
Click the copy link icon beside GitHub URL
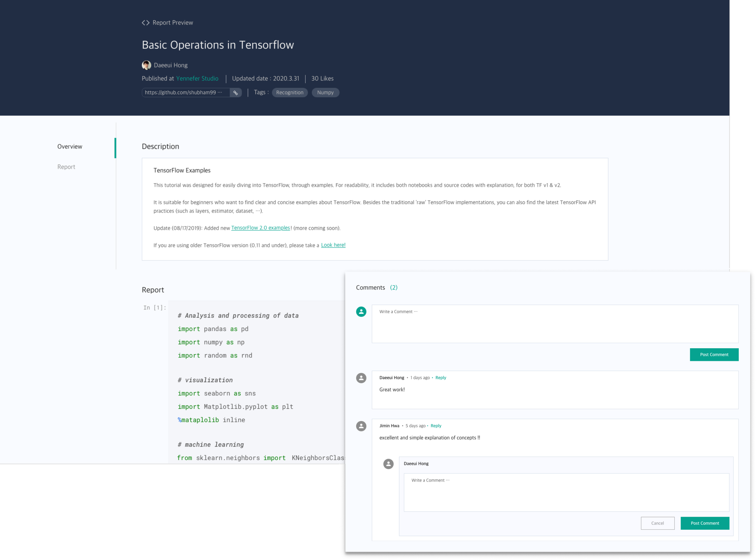click(x=236, y=93)
